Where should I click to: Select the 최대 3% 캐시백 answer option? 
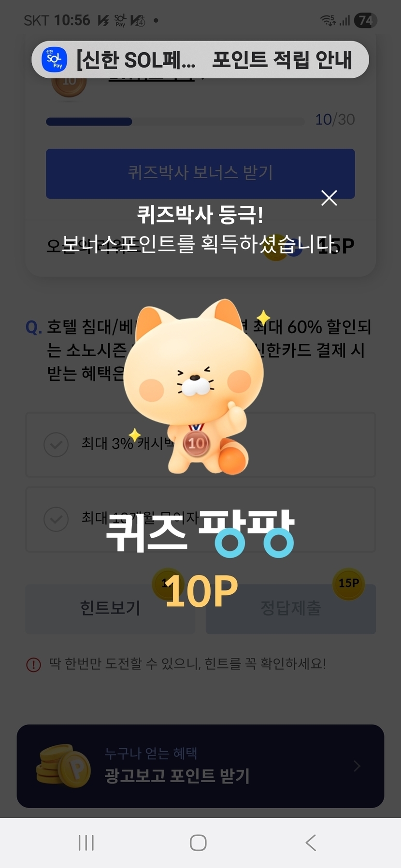tap(200, 445)
